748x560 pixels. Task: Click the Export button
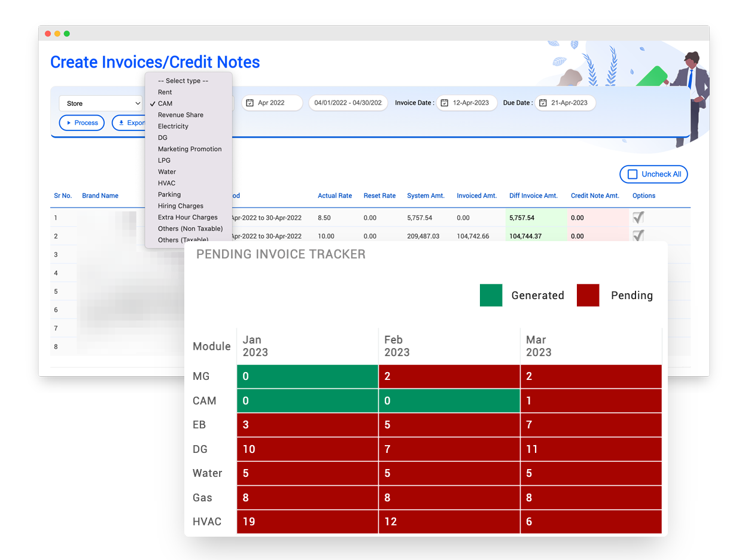[x=129, y=123]
